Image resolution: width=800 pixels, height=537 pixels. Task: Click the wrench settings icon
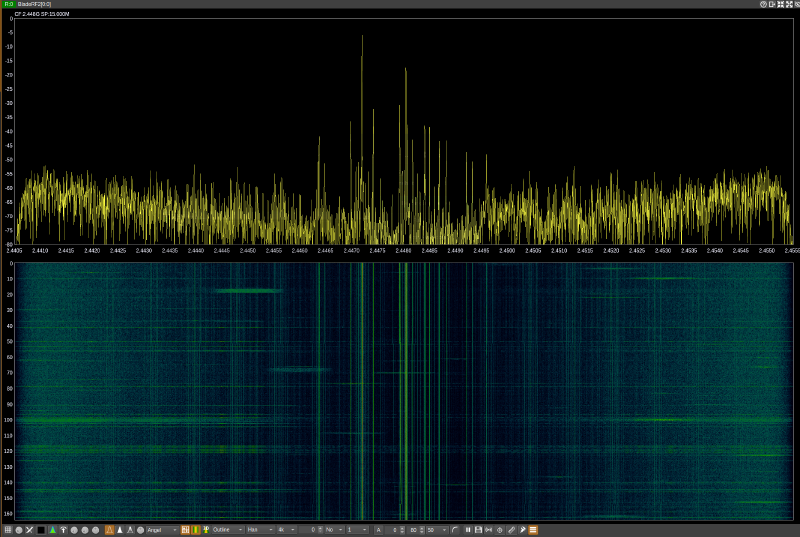pos(522,529)
